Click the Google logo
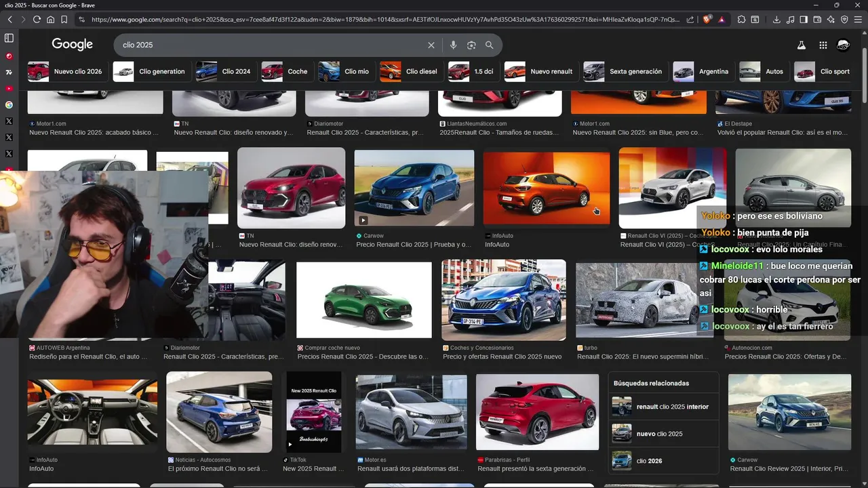This screenshot has height=488, width=868. (x=73, y=45)
